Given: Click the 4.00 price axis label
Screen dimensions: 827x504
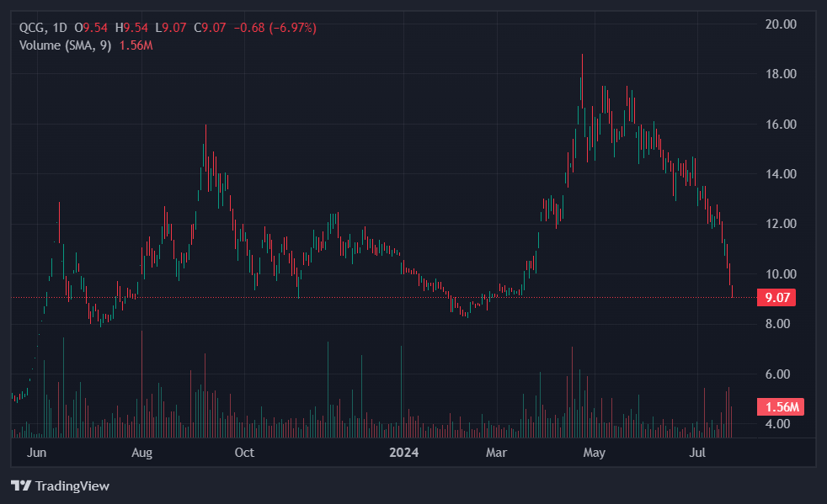Looking at the screenshot, I should tap(779, 423).
